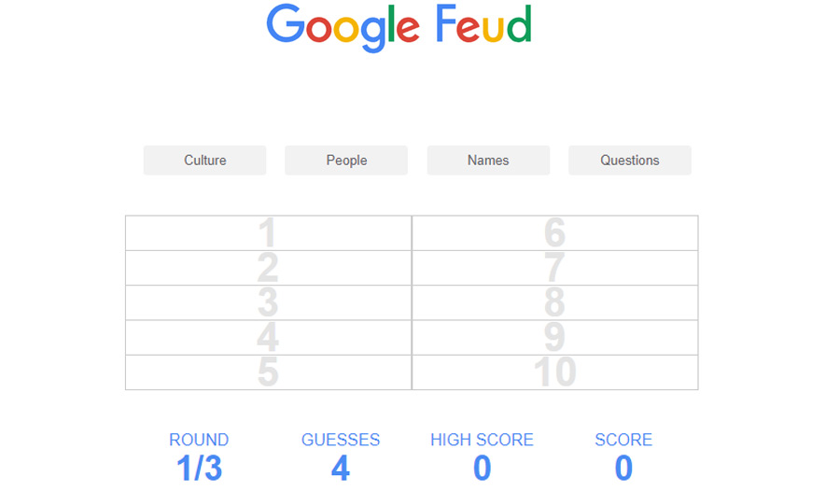Choose the Culture category
Screen dimensions: 840x504
(x=204, y=161)
